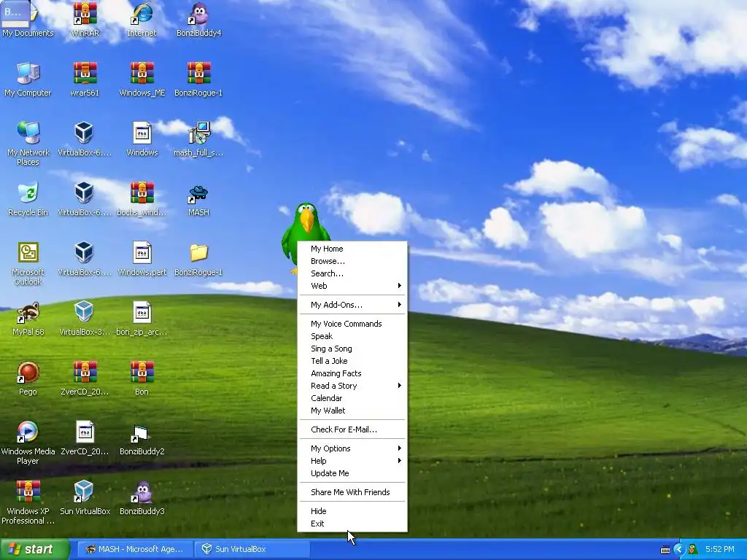The image size is (747, 560).
Task: Click the green parrot tray icon
Action: [693, 550]
